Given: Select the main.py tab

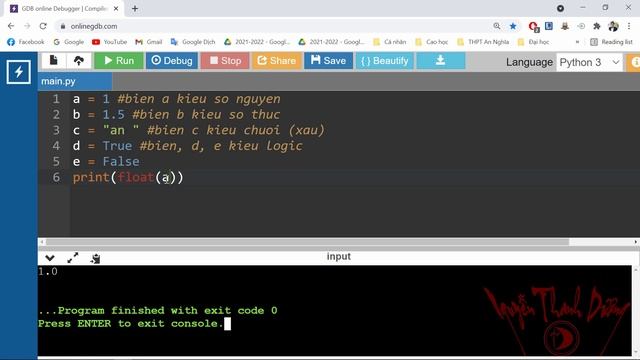Looking at the screenshot, I should pyautogui.click(x=75, y=81).
